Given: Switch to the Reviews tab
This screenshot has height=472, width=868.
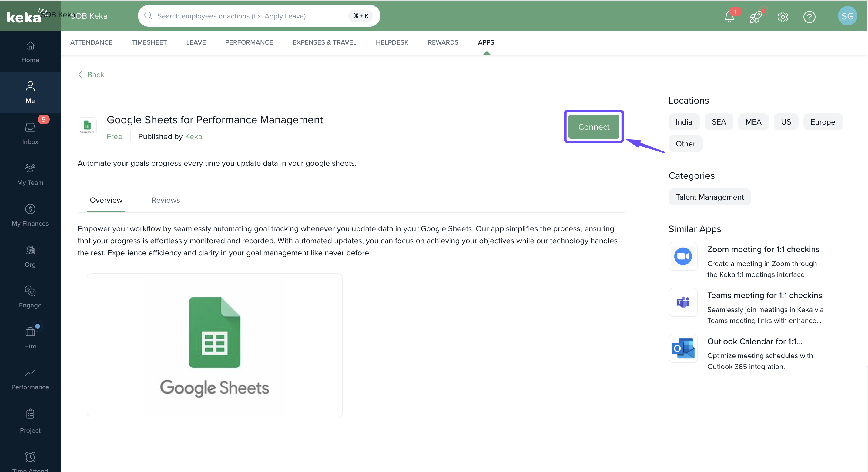Looking at the screenshot, I should (x=166, y=200).
